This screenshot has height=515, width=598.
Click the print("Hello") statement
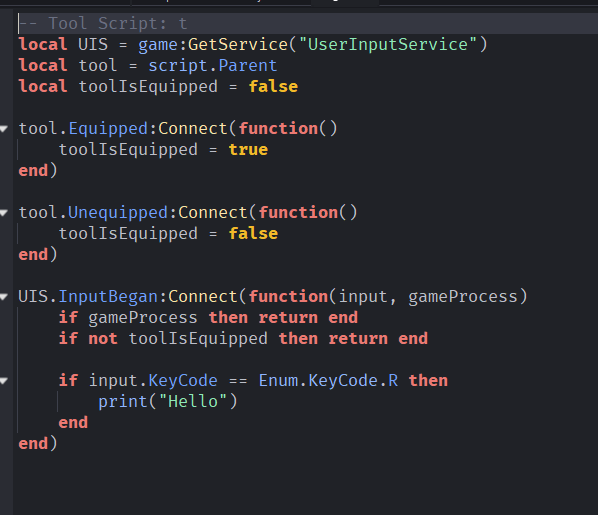click(x=168, y=402)
